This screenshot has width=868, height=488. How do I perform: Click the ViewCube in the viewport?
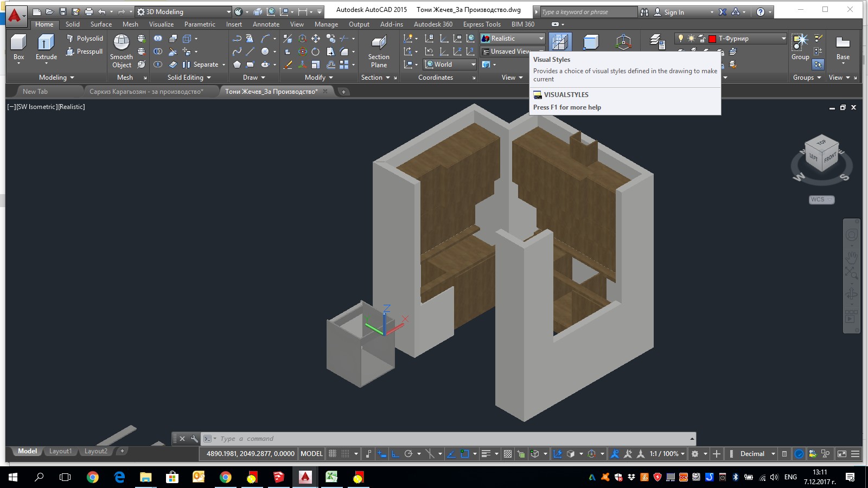821,153
